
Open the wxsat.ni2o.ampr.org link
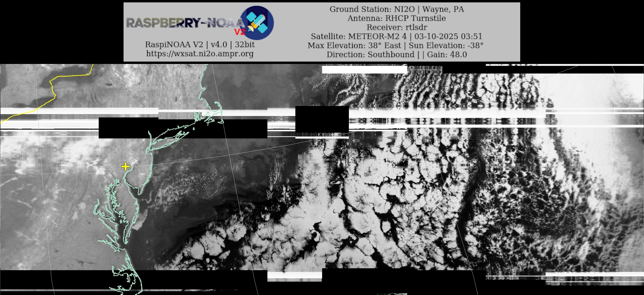tap(200, 53)
